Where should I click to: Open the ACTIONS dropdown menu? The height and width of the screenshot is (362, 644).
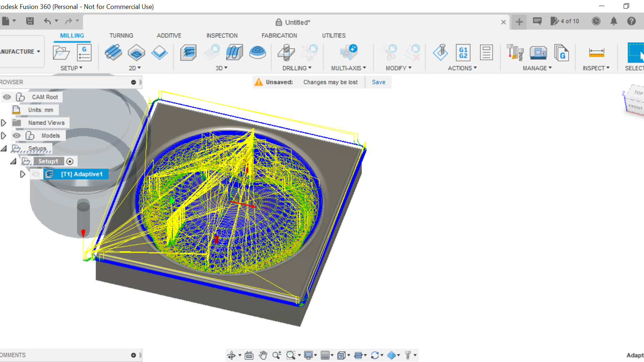[462, 68]
